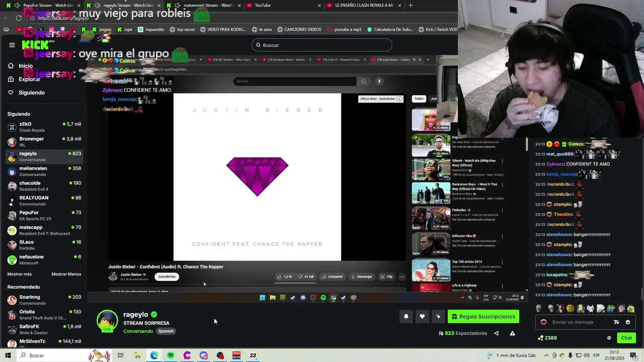Open nefaustow Minecraft channel
644x362 pixels.
(44, 259)
